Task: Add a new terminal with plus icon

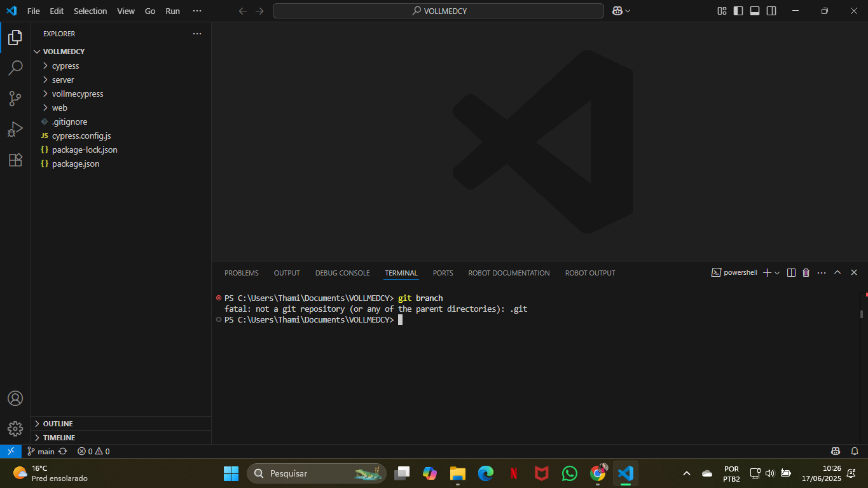Action: pyautogui.click(x=767, y=272)
